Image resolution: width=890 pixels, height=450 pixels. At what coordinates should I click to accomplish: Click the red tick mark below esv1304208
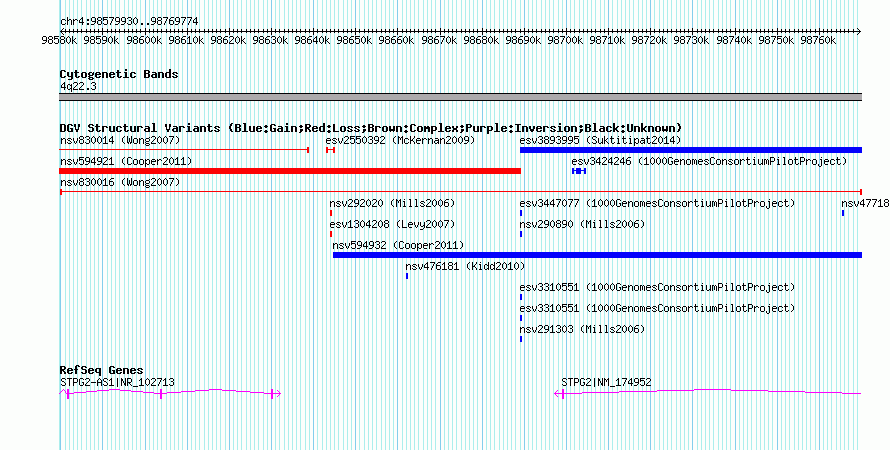(x=331, y=234)
